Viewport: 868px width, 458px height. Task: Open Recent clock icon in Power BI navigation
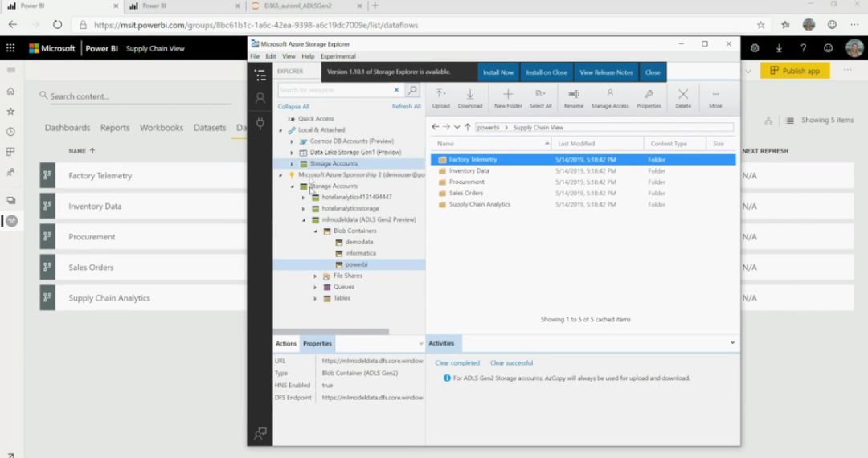[x=10, y=132]
